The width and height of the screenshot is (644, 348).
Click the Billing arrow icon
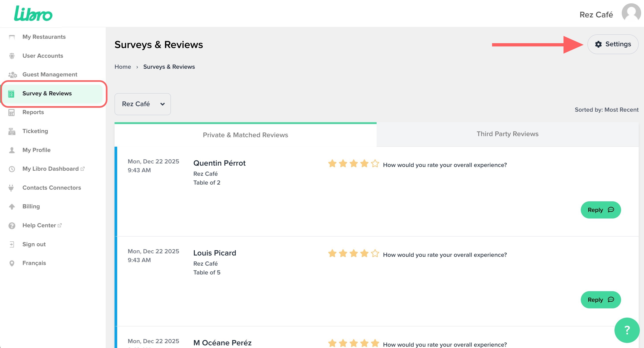12,207
